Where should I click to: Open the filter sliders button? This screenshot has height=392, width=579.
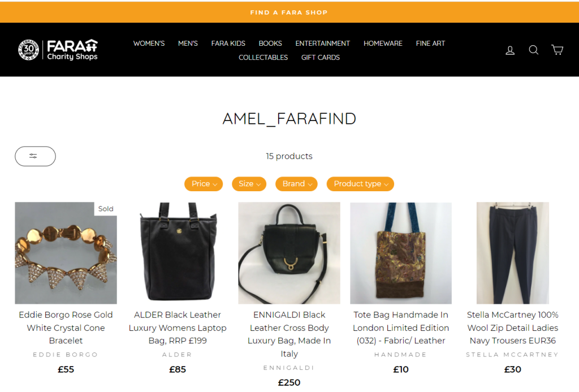click(35, 156)
